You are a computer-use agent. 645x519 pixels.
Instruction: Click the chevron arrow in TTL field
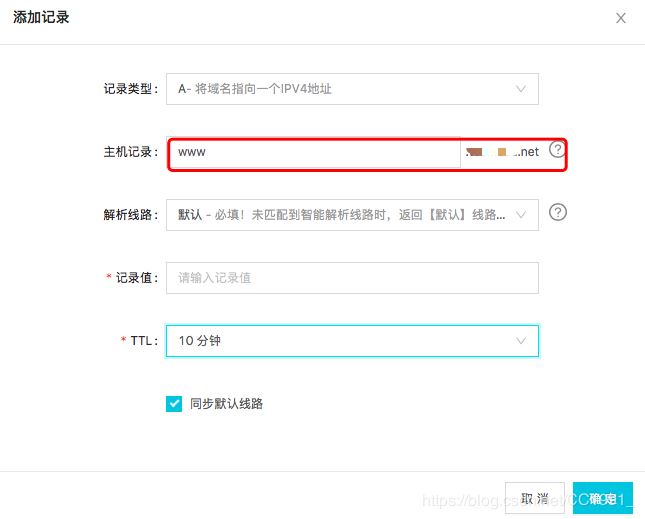click(x=520, y=341)
